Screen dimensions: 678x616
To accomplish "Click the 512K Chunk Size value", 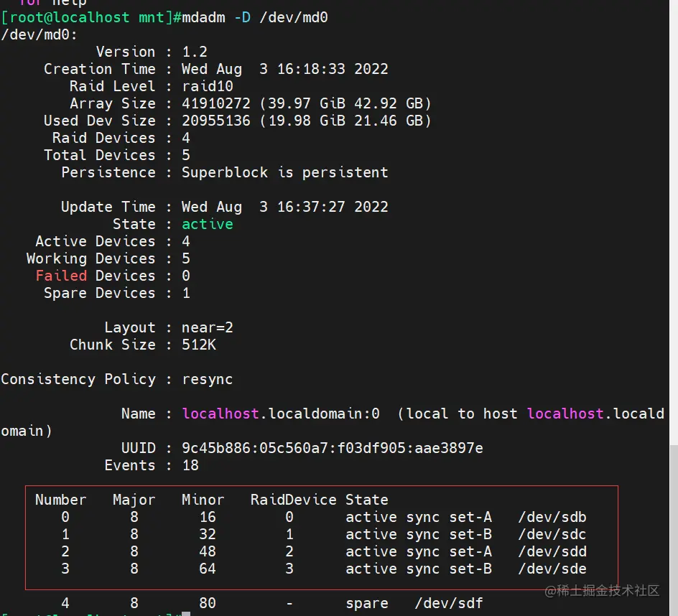I will (198, 345).
